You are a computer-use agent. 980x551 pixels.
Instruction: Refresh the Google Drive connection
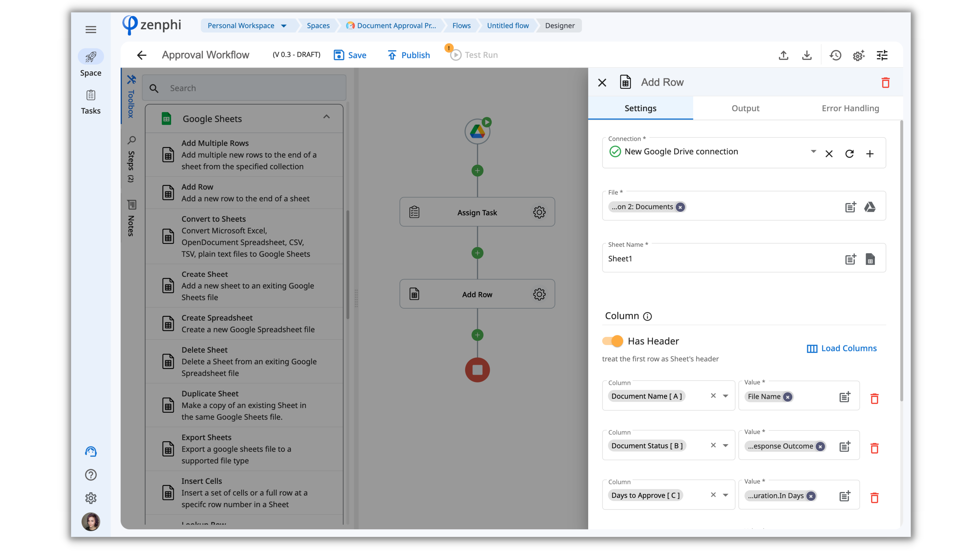[849, 154]
